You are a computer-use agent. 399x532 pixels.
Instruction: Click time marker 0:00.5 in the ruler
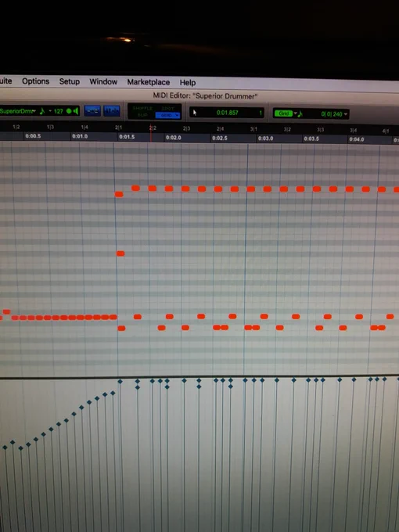pyautogui.click(x=33, y=135)
